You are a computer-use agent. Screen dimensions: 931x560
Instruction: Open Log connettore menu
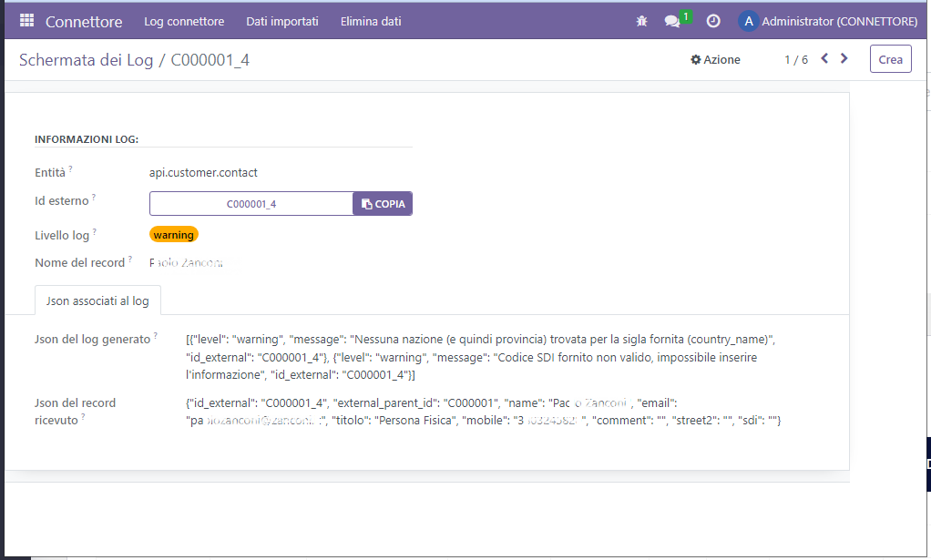184,21
